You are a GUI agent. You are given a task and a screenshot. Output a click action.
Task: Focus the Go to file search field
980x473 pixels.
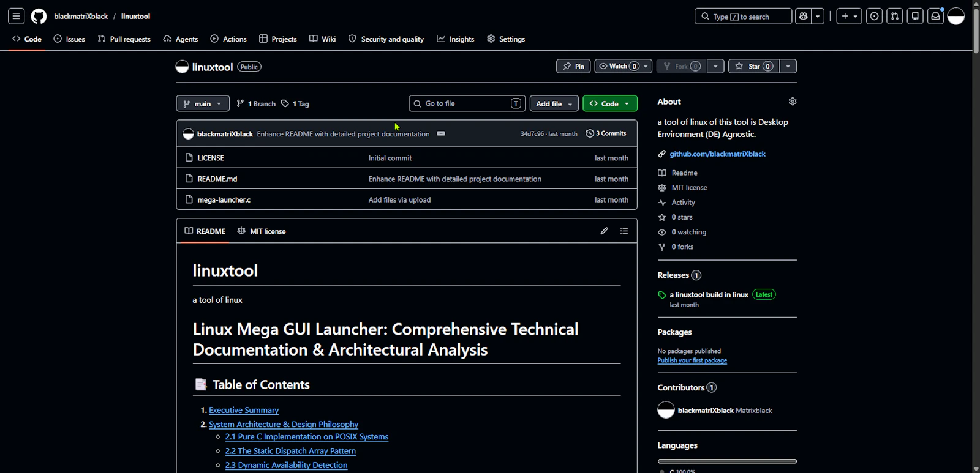[467, 103]
